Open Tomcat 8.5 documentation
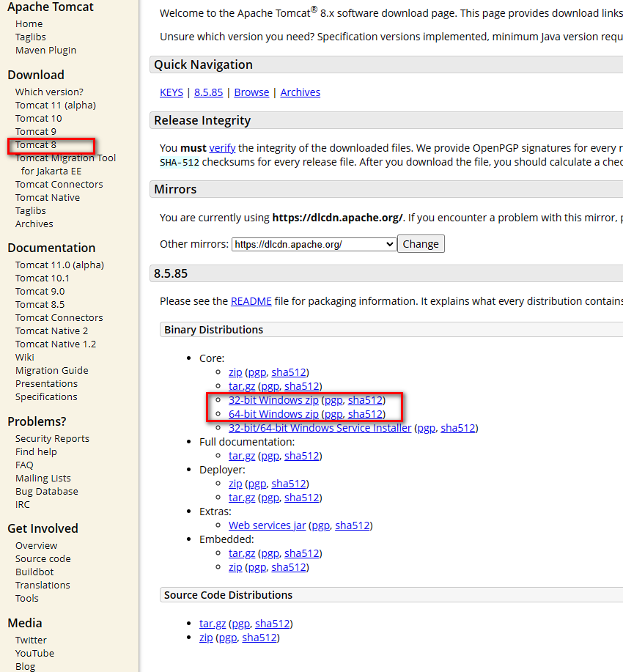This screenshot has height=672, width=623. pyautogui.click(x=40, y=305)
